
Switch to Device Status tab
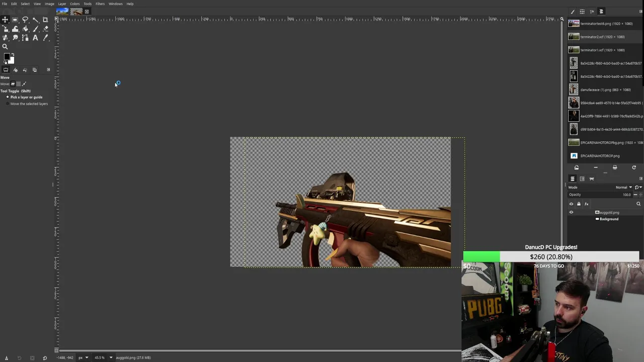(x=15, y=70)
